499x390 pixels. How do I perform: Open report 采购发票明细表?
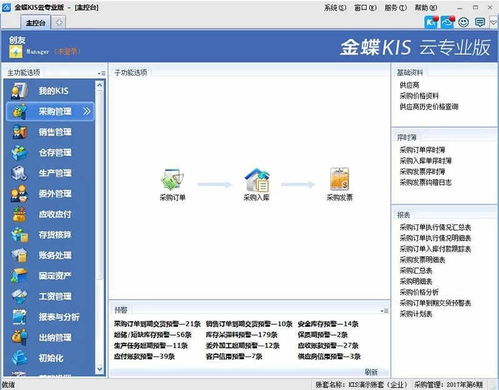click(422, 260)
